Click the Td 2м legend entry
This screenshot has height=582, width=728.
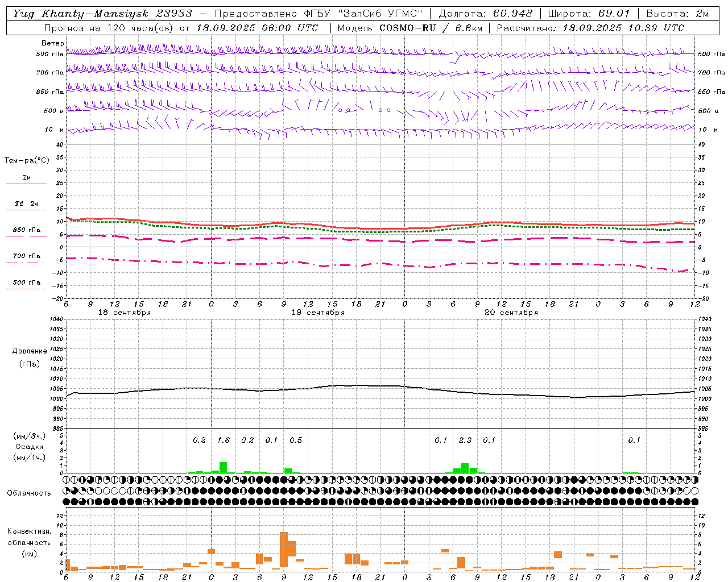coord(26,203)
